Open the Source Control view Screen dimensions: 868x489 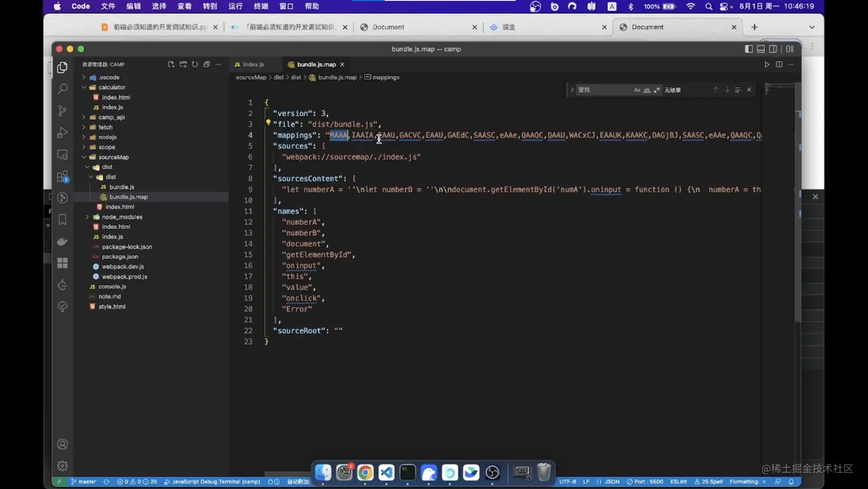62,110
